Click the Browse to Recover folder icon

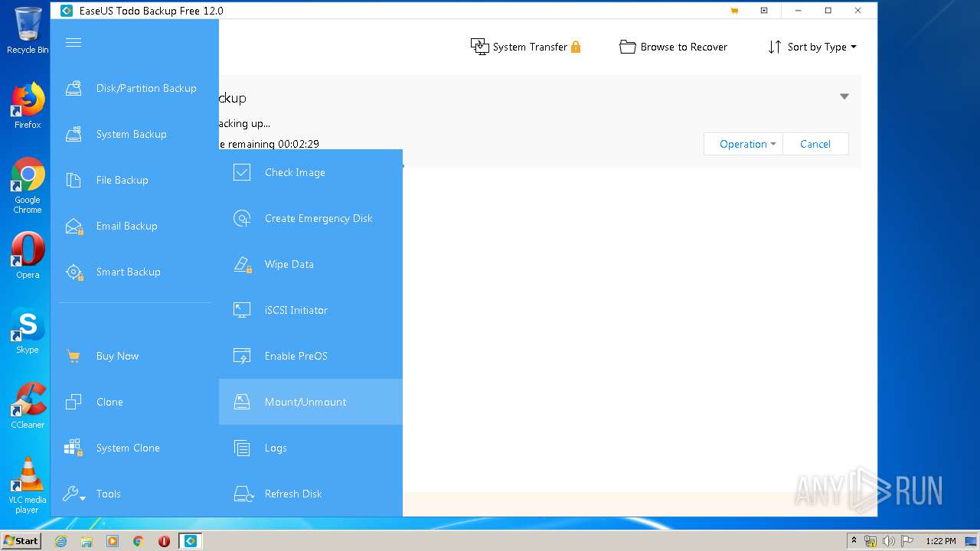[628, 47]
